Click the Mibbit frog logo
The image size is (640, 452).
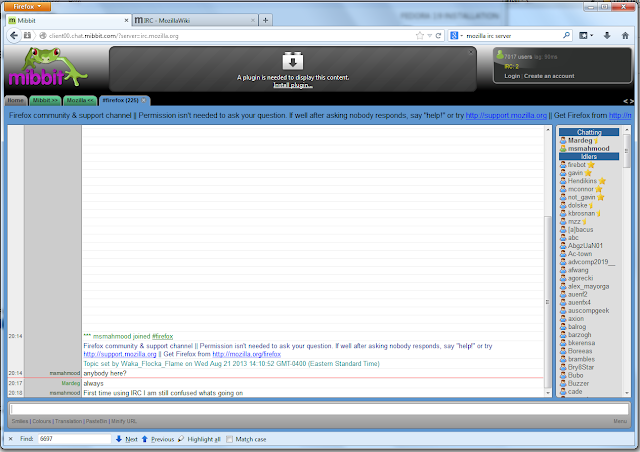[48, 67]
